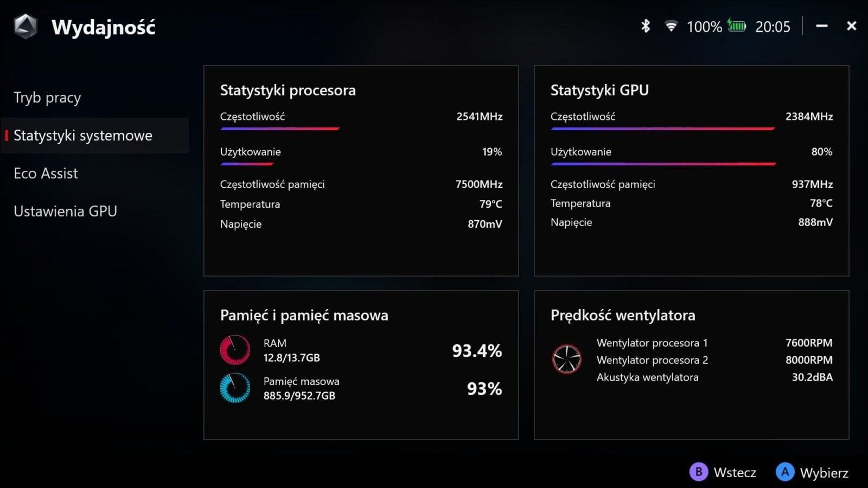This screenshot has height=488, width=868.
Task: Click the RAM usage gauge icon
Action: (235, 350)
